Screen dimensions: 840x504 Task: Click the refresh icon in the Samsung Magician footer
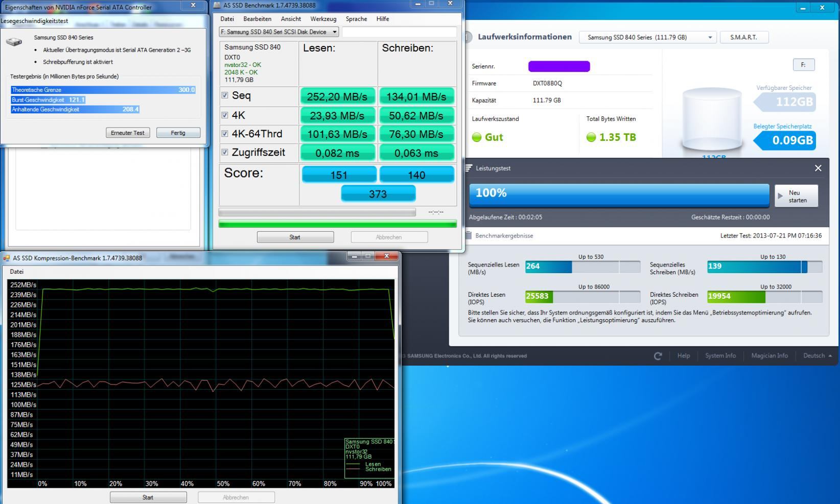pyautogui.click(x=658, y=356)
